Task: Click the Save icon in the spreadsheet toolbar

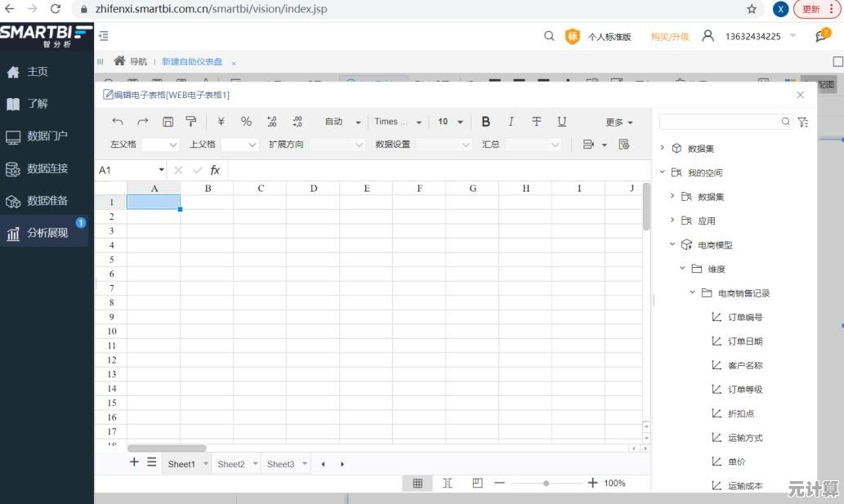Action: (167, 121)
